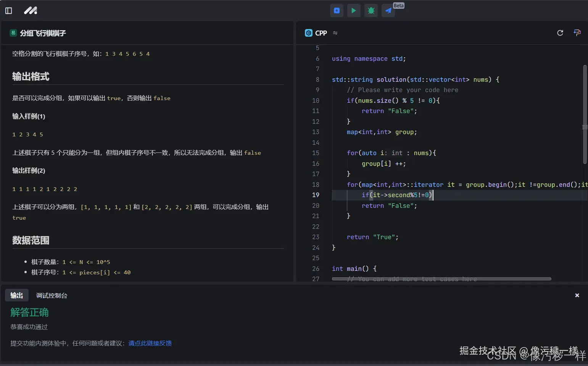
Task: Click the blue plus toolbar button
Action: [337, 11]
